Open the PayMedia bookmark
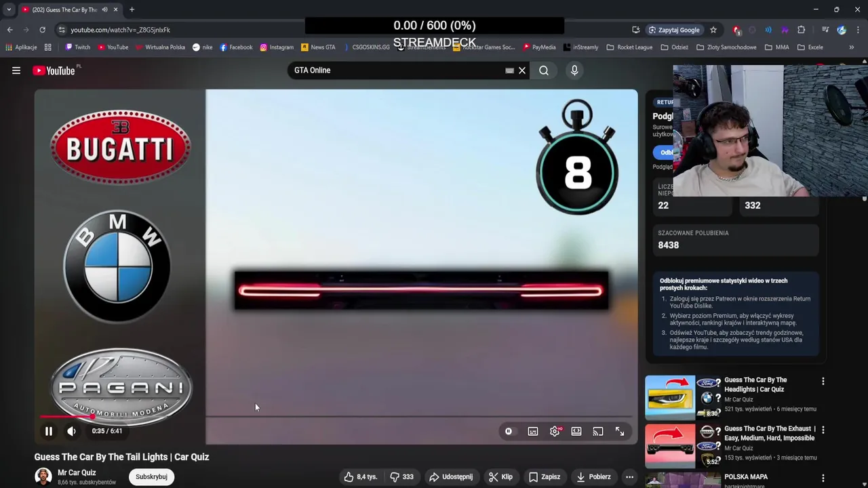The height and width of the screenshot is (488, 868). 539,47
